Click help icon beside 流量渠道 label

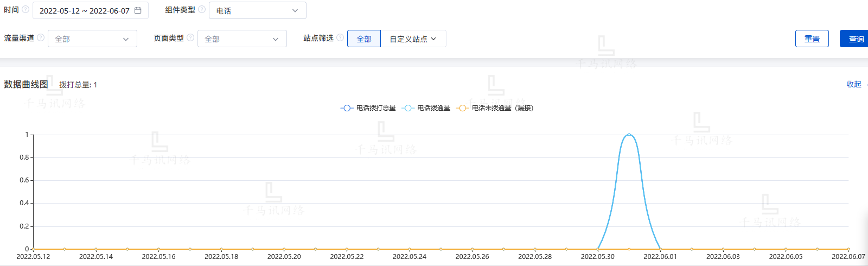(x=41, y=38)
